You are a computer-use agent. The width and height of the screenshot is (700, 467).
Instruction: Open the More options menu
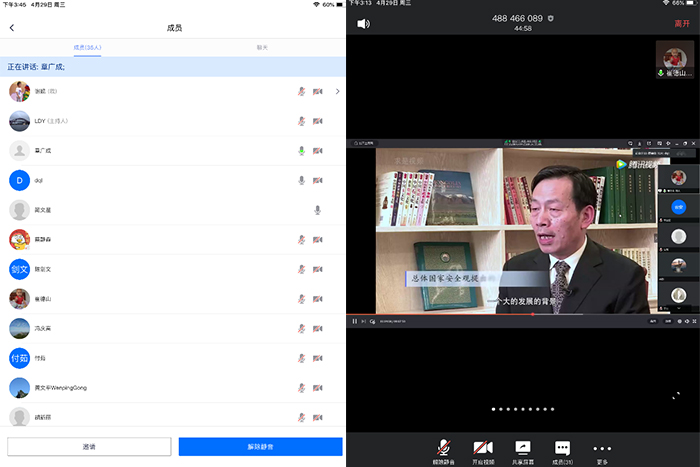(x=601, y=451)
